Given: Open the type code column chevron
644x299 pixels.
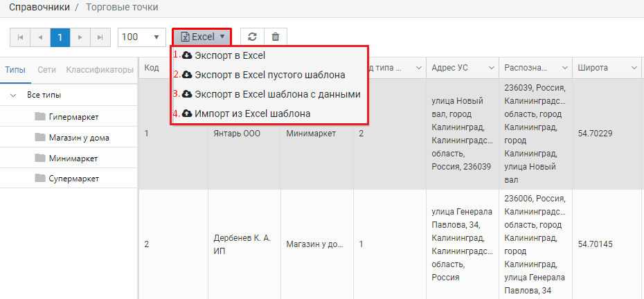Looking at the screenshot, I should pyautogui.click(x=419, y=69).
